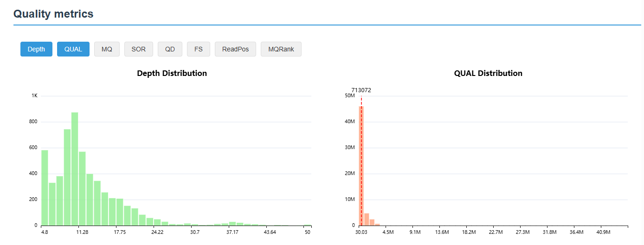Click the tallest orange bar in QUAL histogram
Screen dimensions: 644x245
pos(361,166)
